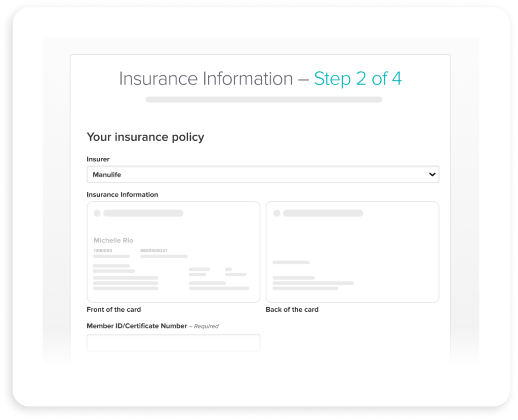Click the back of the card image
This screenshot has width=518, height=420.
[352, 251]
